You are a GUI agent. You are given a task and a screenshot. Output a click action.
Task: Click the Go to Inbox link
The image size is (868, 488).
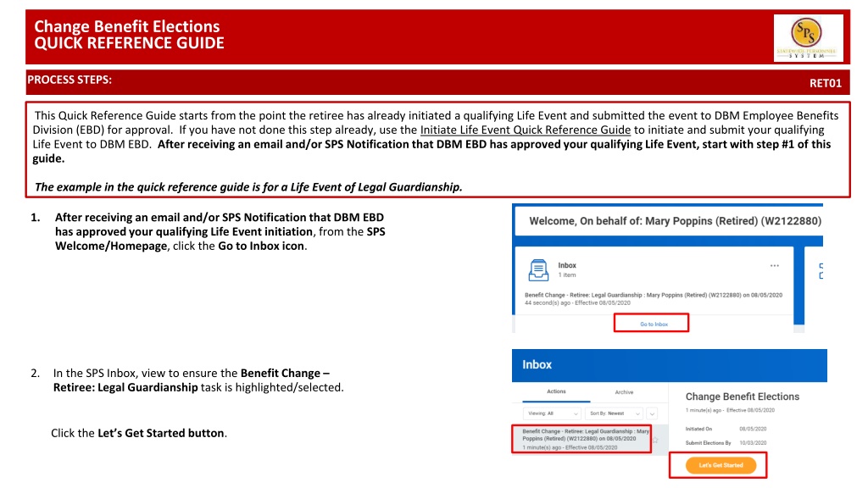tap(652, 324)
